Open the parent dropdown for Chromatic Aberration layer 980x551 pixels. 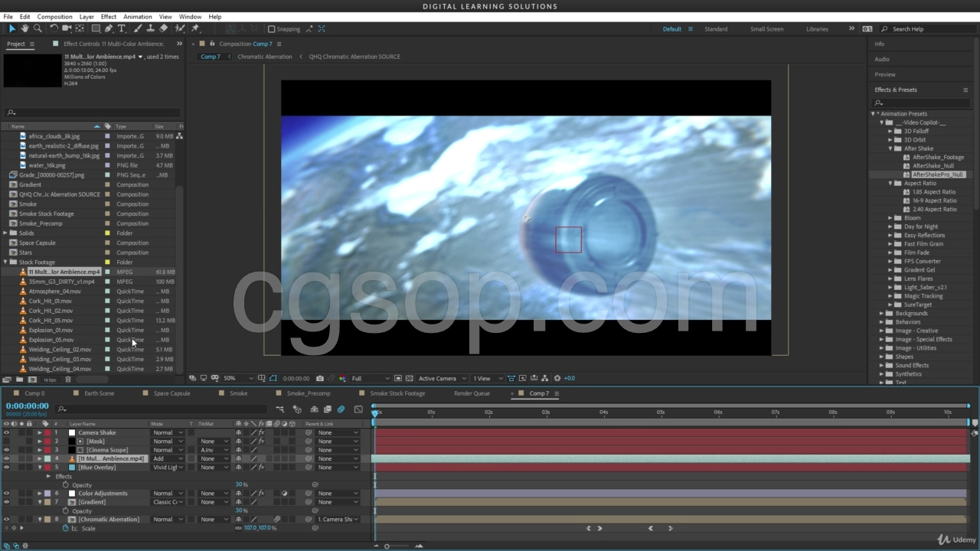coord(338,520)
